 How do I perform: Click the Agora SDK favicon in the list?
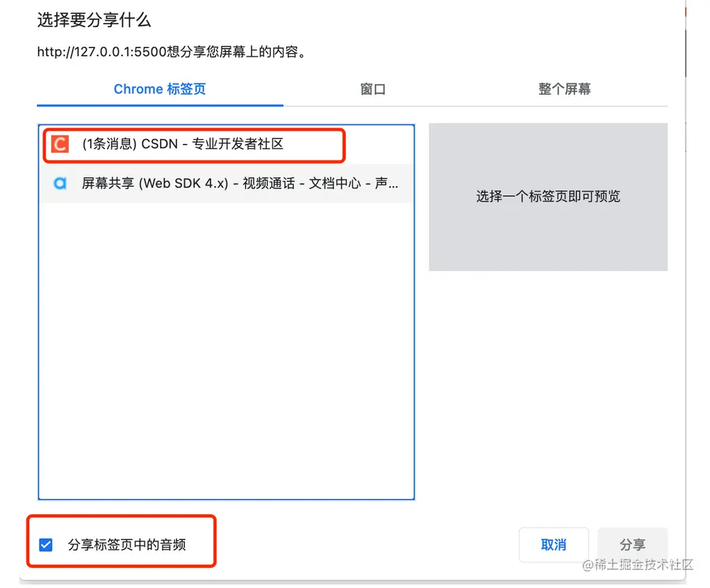(59, 183)
